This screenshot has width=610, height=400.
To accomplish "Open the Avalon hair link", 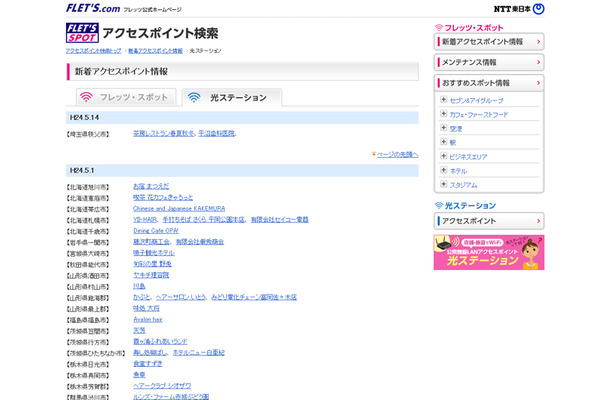I will pyautogui.click(x=147, y=319).
